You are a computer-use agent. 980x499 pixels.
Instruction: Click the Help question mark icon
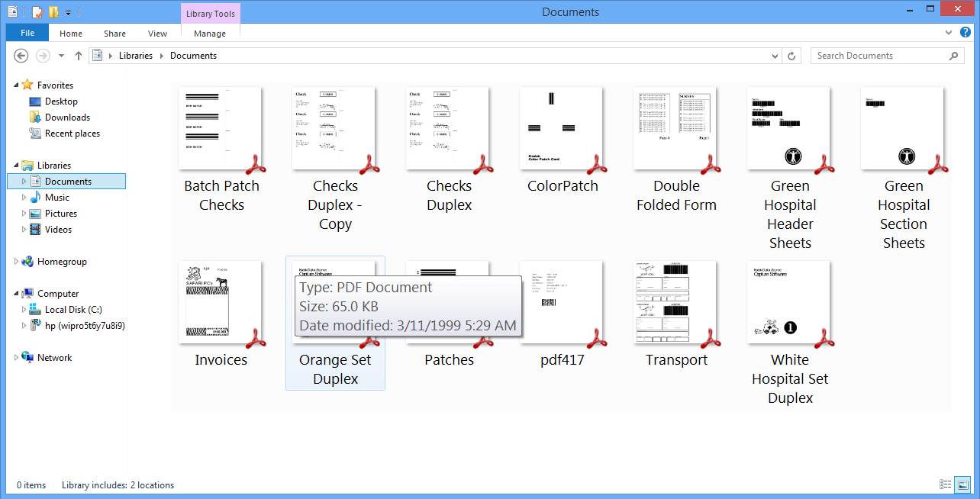coord(965,32)
